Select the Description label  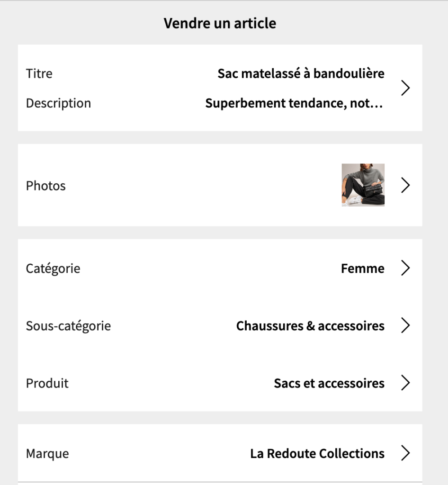click(x=58, y=103)
